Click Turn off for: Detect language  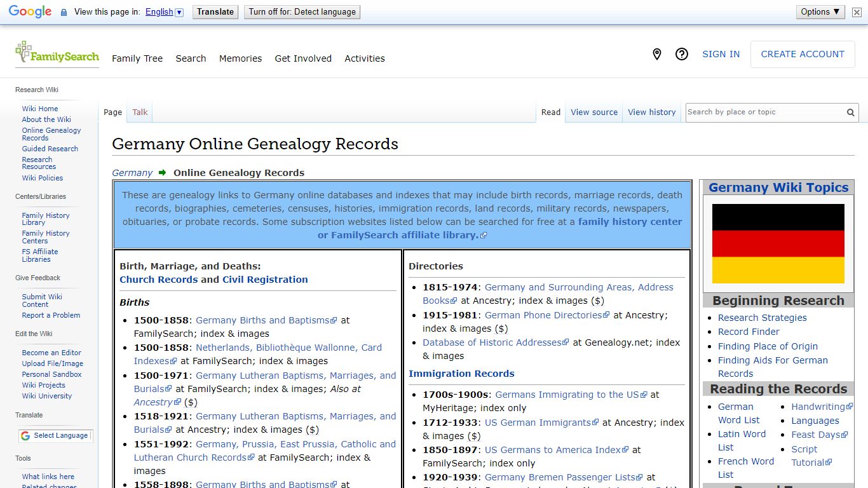(302, 12)
